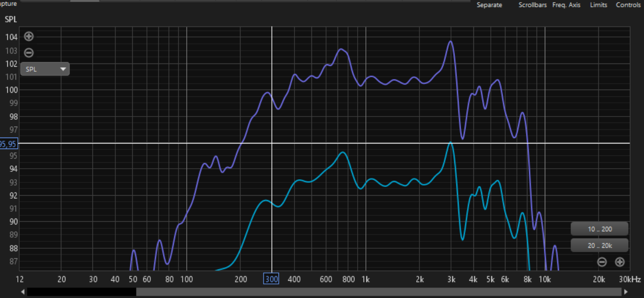Click the horizontal scrollbar thumb
This screenshot has height=298, width=644.
(379, 292)
